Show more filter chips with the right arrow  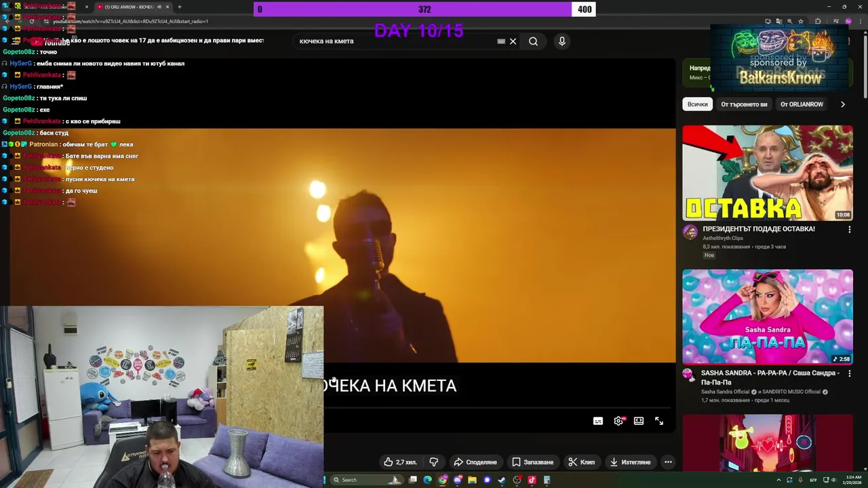point(843,104)
